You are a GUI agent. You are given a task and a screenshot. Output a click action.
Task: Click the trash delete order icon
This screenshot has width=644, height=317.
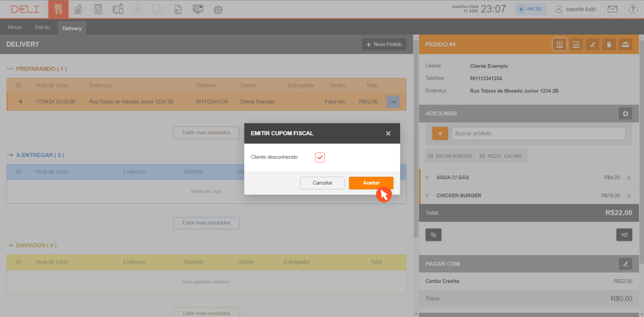pos(609,44)
